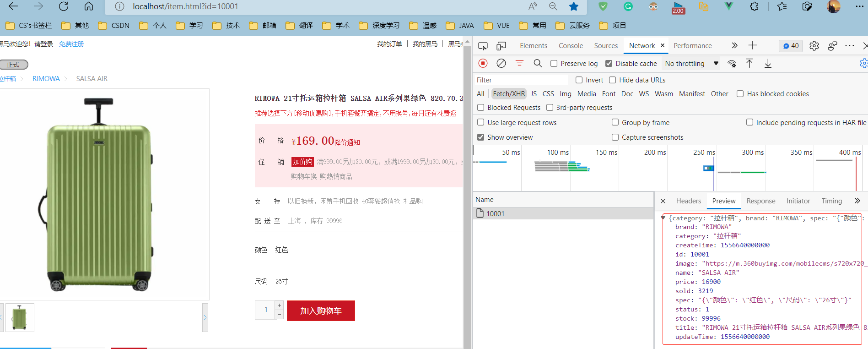Export HAR with the download arrow

pos(768,63)
